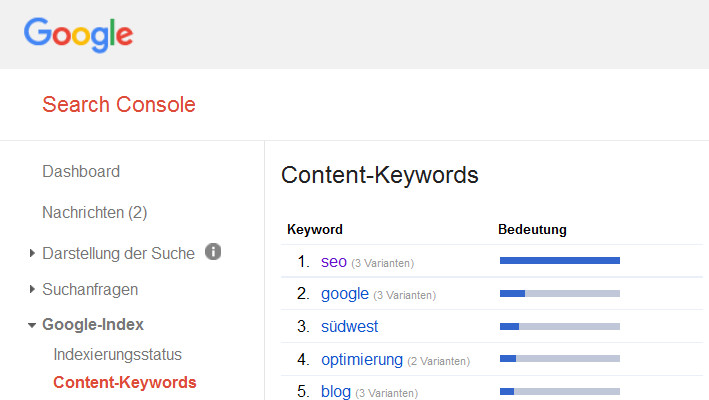Open Nachrichten (2) in the sidebar
709x400 pixels.
click(x=94, y=213)
